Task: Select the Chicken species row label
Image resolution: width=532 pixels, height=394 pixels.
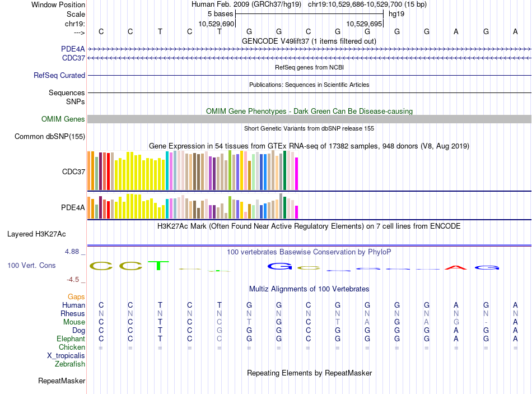Action: (x=72, y=347)
